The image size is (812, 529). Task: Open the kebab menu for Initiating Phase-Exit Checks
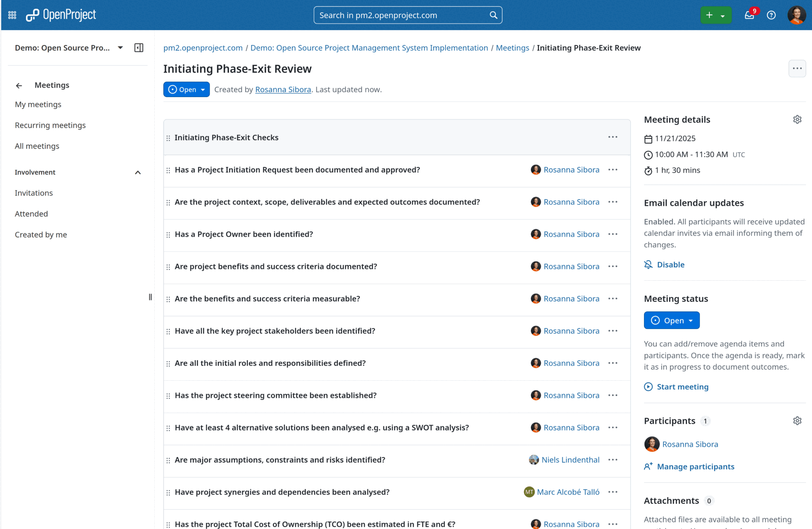pos(612,137)
